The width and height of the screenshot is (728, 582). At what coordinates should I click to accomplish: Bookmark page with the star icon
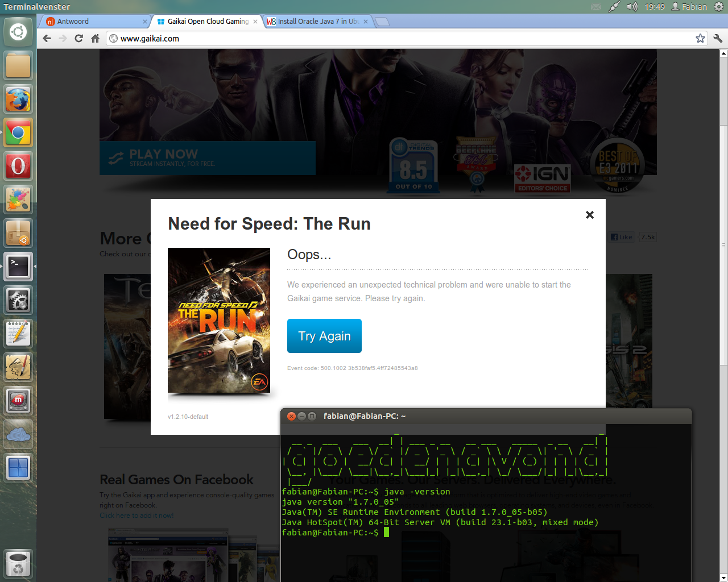click(x=700, y=39)
